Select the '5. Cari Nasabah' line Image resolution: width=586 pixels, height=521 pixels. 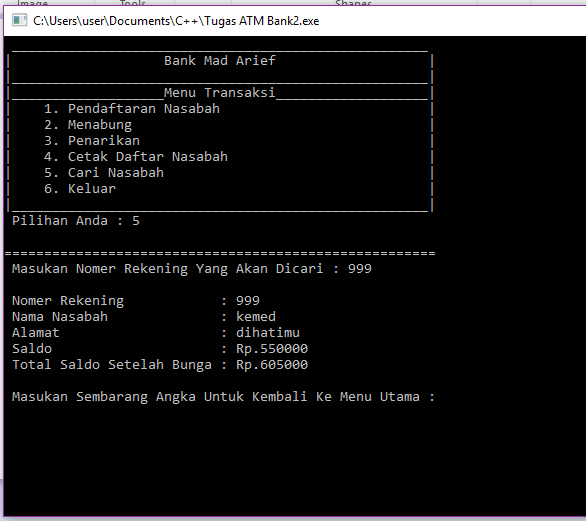click(x=104, y=173)
